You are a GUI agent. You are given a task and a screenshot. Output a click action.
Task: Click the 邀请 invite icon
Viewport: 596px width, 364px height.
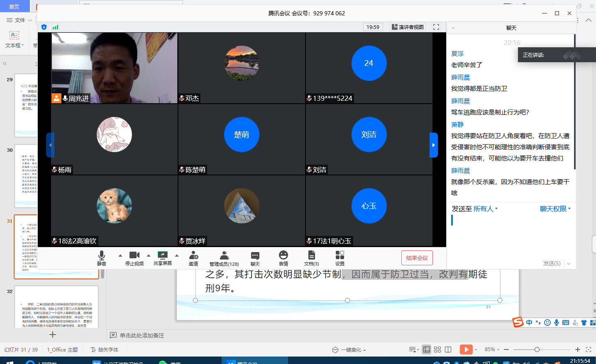point(193,258)
